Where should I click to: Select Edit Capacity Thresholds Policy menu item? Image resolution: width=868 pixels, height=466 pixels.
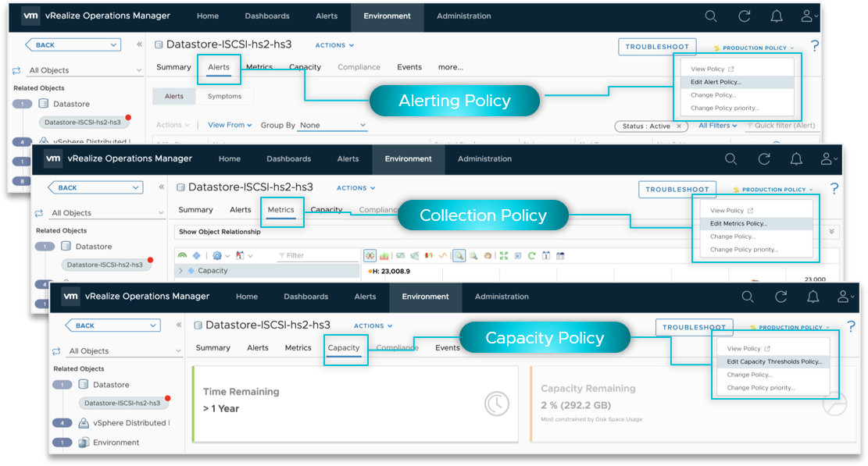click(773, 361)
